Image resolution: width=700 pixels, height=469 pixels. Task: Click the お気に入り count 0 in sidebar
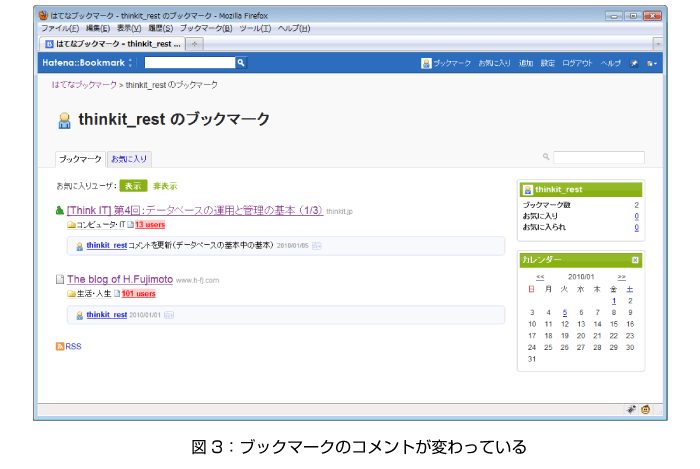(x=636, y=216)
